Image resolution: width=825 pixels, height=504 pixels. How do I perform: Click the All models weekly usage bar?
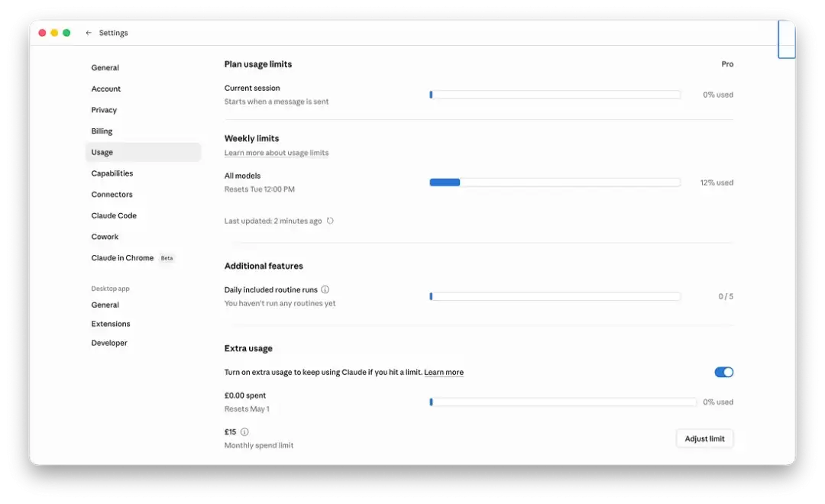(x=555, y=183)
